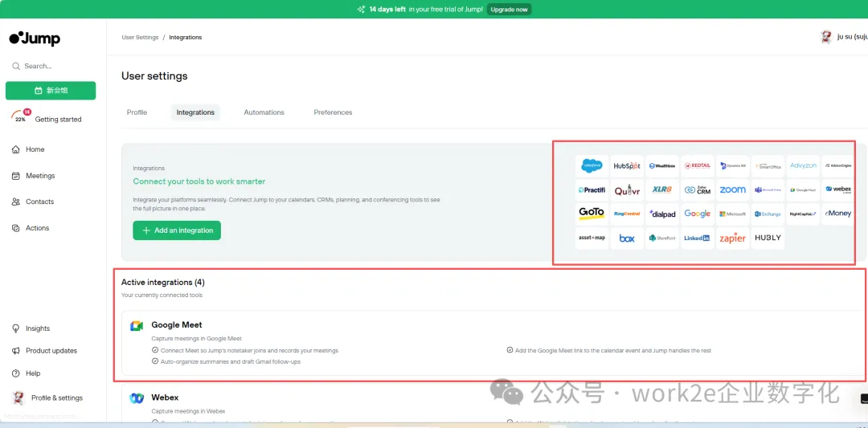Select the LinkedIn integration tile
The image size is (868, 428).
[697, 238]
